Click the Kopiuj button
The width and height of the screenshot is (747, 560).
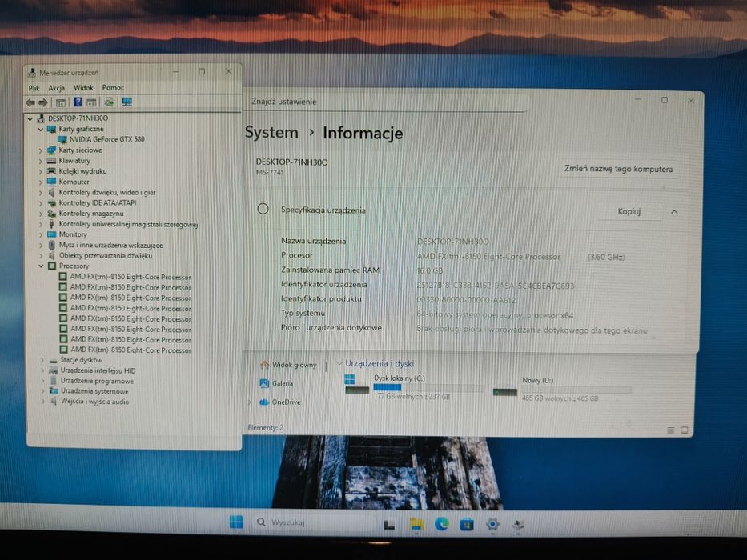pos(629,211)
